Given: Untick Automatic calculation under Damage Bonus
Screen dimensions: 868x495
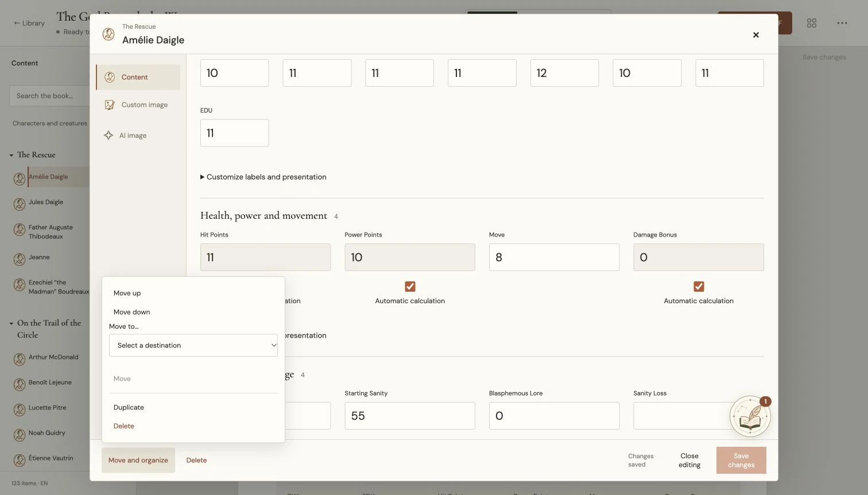Looking at the screenshot, I should tap(699, 287).
